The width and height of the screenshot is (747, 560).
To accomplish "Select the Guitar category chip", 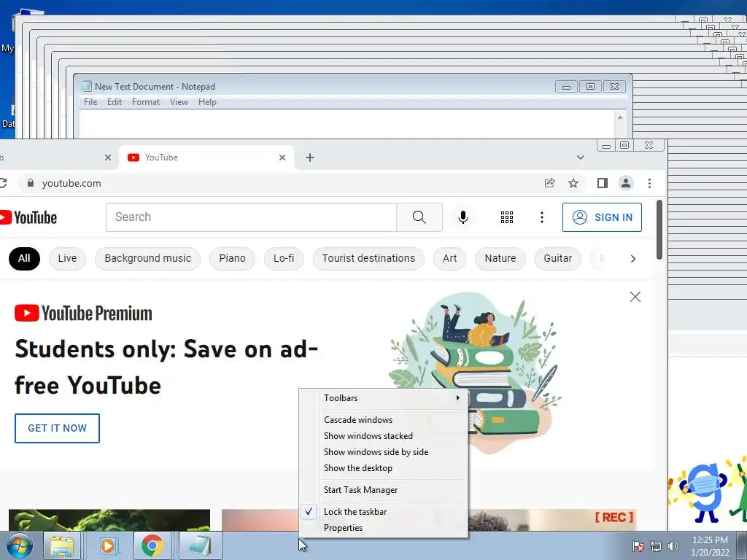I will pos(557,259).
